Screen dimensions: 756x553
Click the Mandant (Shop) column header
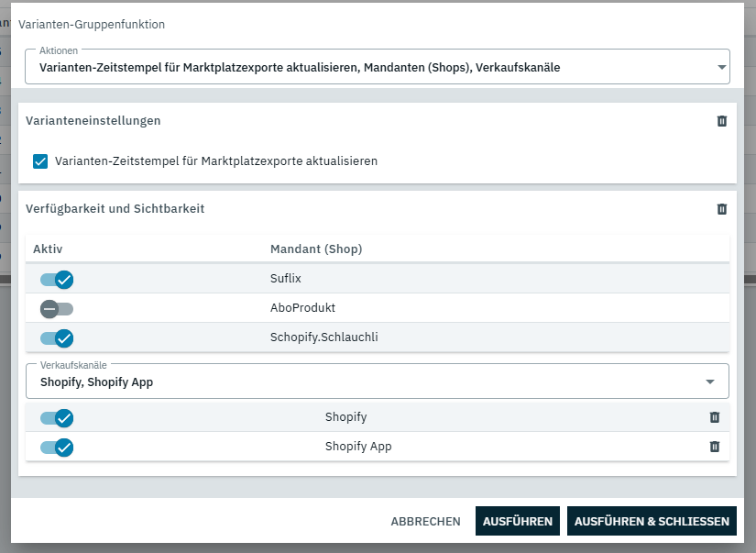click(x=316, y=249)
